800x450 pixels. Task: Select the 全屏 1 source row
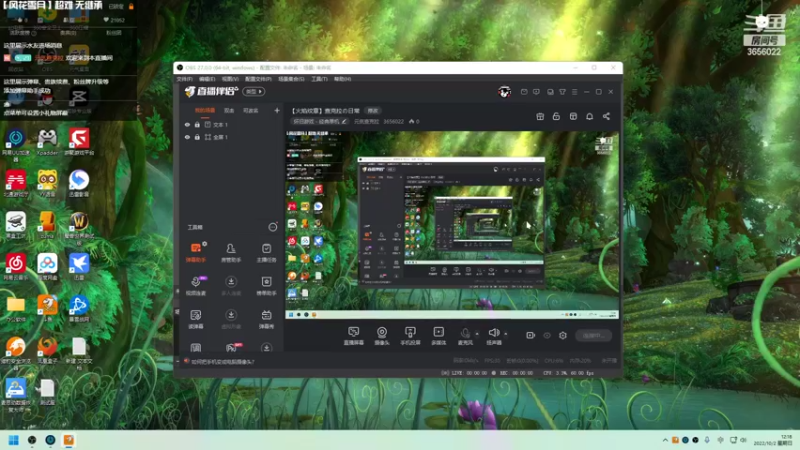[x=232, y=137]
